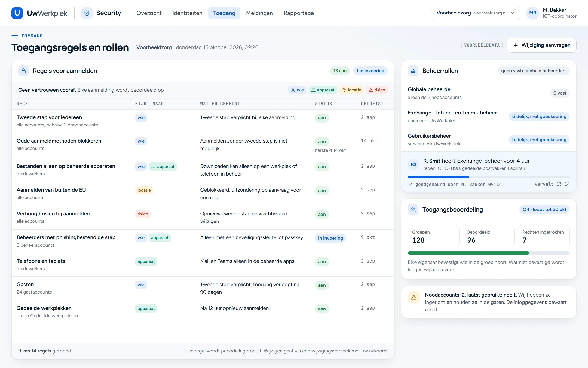This screenshot has width=588, height=368.
Task: Click the risico tag in Verhoogd risico row
Action: 143,214
